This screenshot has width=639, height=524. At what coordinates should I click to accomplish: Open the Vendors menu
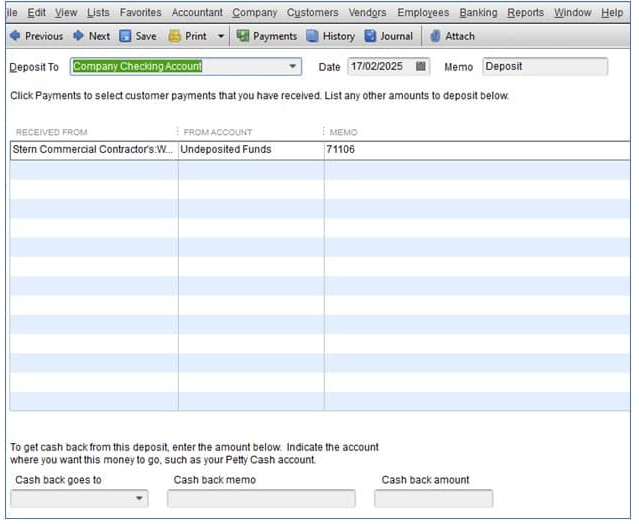pyautogui.click(x=367, y=13)
